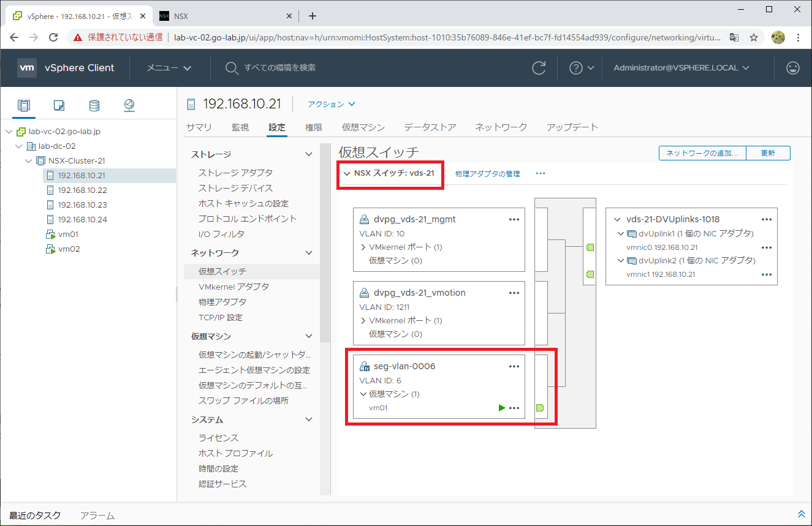Open vmnic0 adapter actions menu
This screenshot has width=812, height=526.
(x=767, y=247)
